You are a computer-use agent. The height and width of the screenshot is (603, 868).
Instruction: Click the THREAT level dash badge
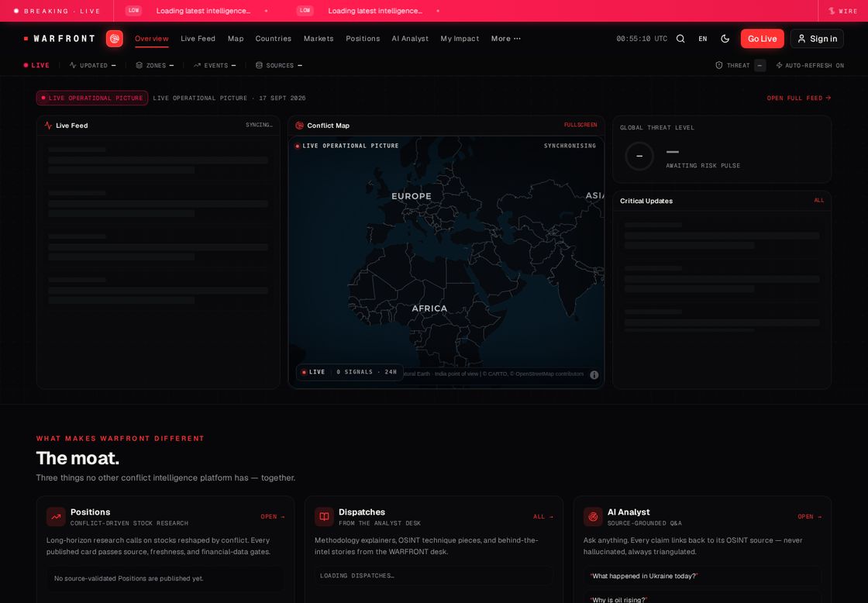pos(759,65)
